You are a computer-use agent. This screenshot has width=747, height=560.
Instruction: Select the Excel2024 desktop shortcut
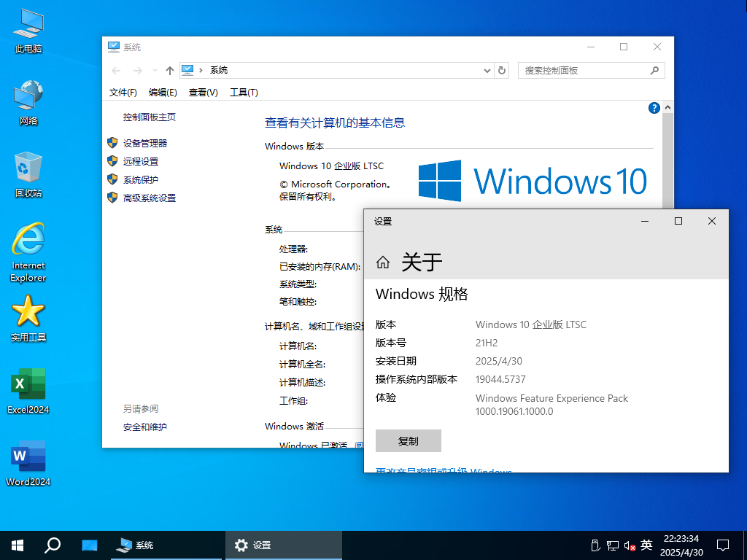[28, 391]
